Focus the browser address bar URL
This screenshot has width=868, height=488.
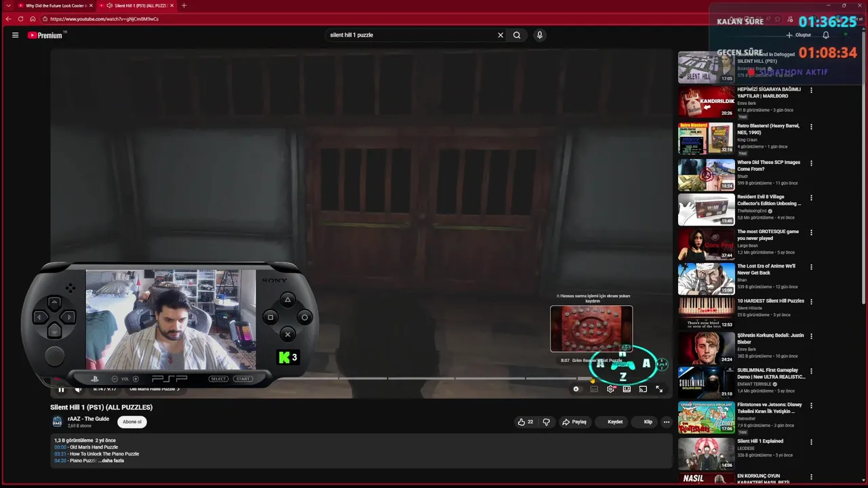(104, 19)
